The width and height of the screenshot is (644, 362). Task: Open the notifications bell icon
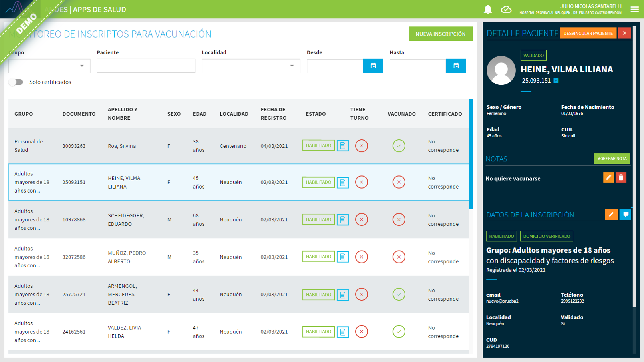pos(488,9)
